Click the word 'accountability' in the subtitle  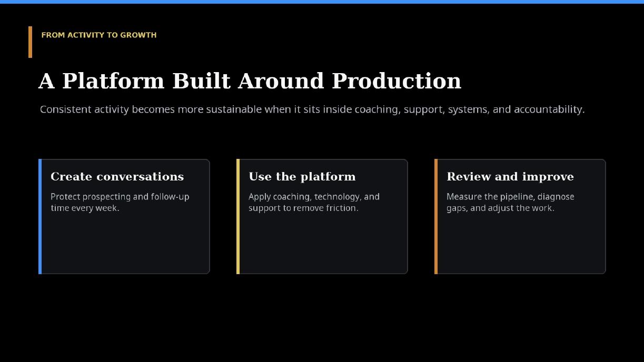[x=549, y=109]
